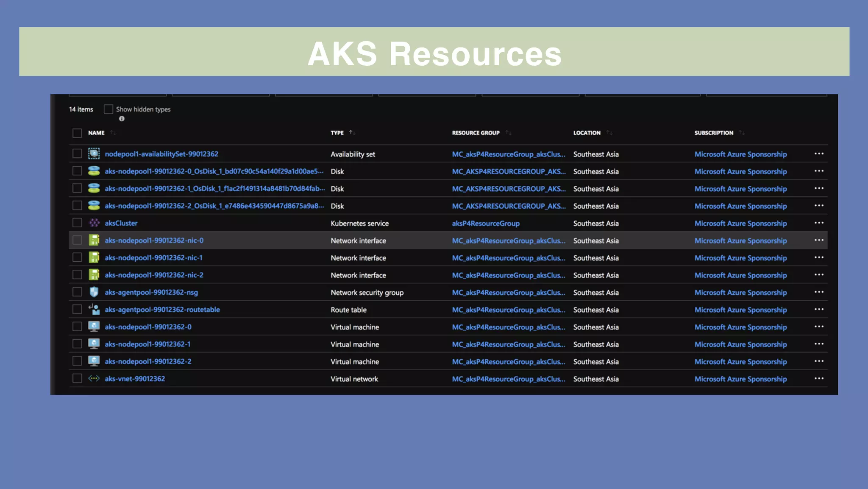868x489 pixels.
Task: Tick the select-all checkbox in the header row
Action: pyautogui.click(x=77, y=133)
